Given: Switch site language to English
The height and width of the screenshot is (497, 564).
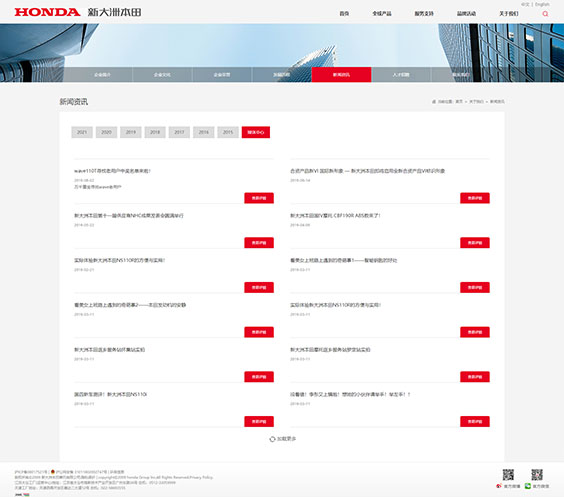Looking at the screenshot, I should click(x=542, y=4).
